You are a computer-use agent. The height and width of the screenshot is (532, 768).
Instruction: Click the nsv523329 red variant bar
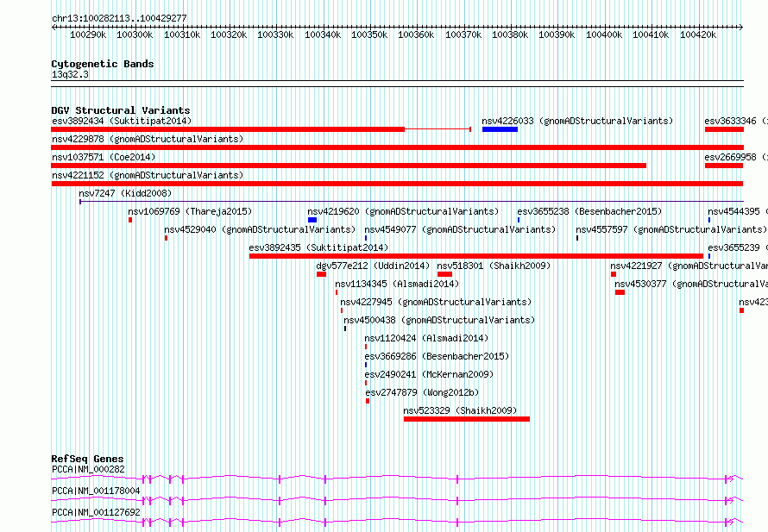tap(467, 419)
